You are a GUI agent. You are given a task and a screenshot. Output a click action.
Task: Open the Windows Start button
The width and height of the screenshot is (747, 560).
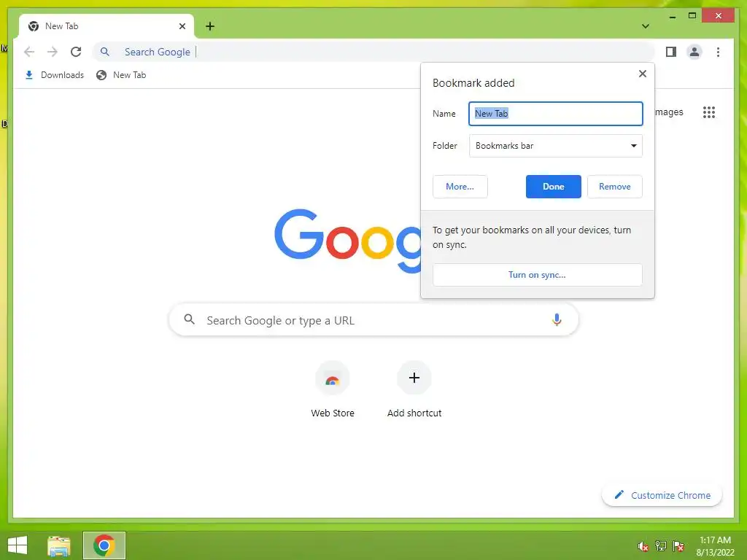tap(18, 545)
